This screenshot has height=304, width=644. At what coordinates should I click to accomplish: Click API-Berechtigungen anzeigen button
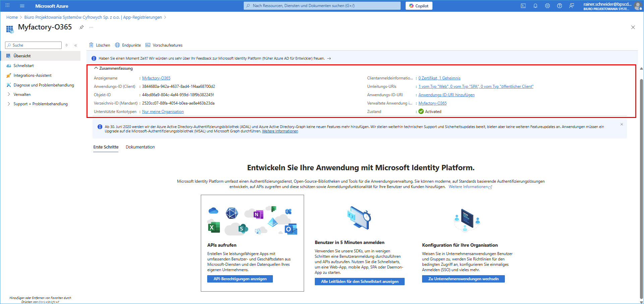tap(240, 279)
